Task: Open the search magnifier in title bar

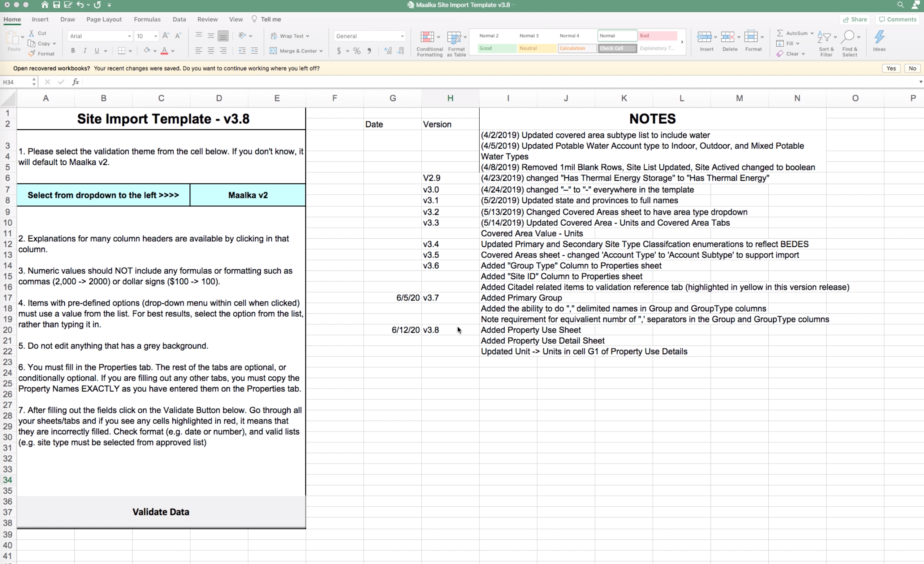Action: tap(901, 5)
